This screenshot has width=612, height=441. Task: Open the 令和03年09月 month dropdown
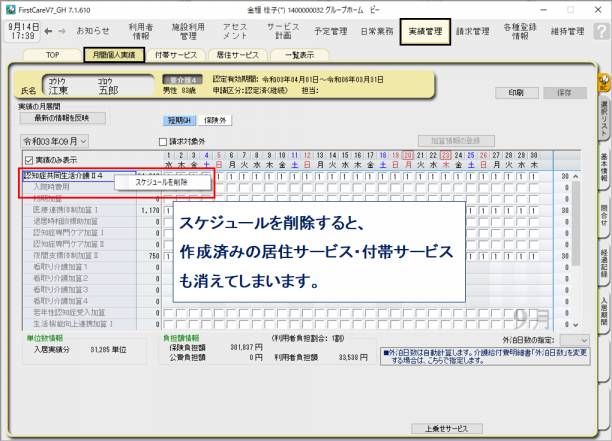click(54, 141)
